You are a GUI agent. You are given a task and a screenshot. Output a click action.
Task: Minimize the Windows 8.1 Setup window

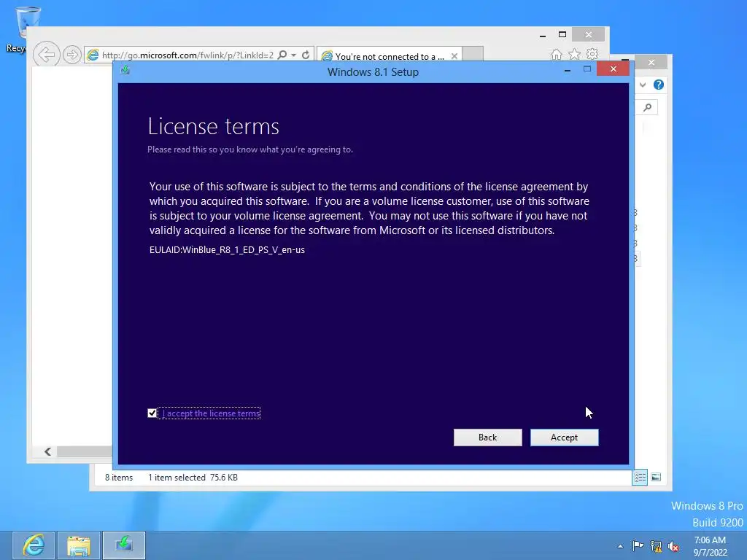(567, 70)
